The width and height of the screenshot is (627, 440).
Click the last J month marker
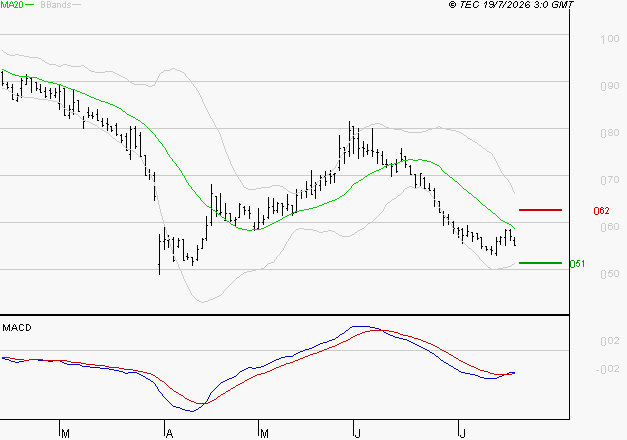coord(463,434)
